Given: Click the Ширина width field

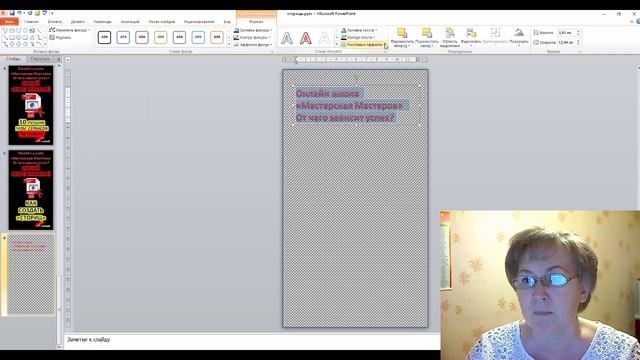Looking at the screenshot, I should [x=567, y=42].
